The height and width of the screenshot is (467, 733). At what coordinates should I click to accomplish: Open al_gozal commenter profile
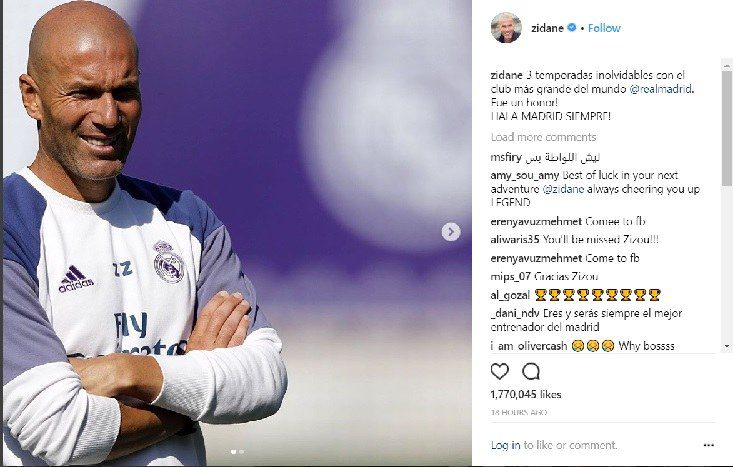(510, 295)
